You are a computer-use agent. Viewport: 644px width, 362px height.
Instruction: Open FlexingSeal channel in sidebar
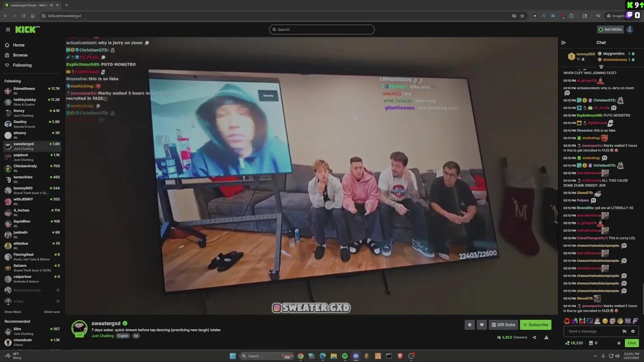pos(32,256)
